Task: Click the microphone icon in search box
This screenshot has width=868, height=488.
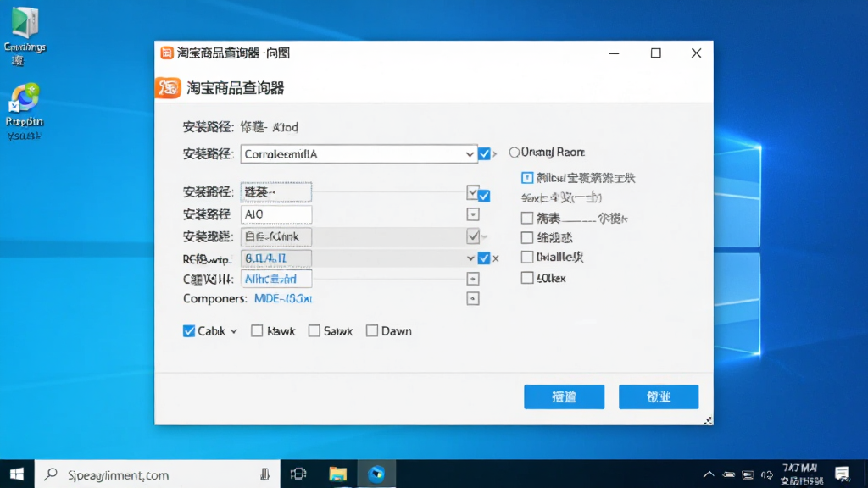Action: click(264, 474)
